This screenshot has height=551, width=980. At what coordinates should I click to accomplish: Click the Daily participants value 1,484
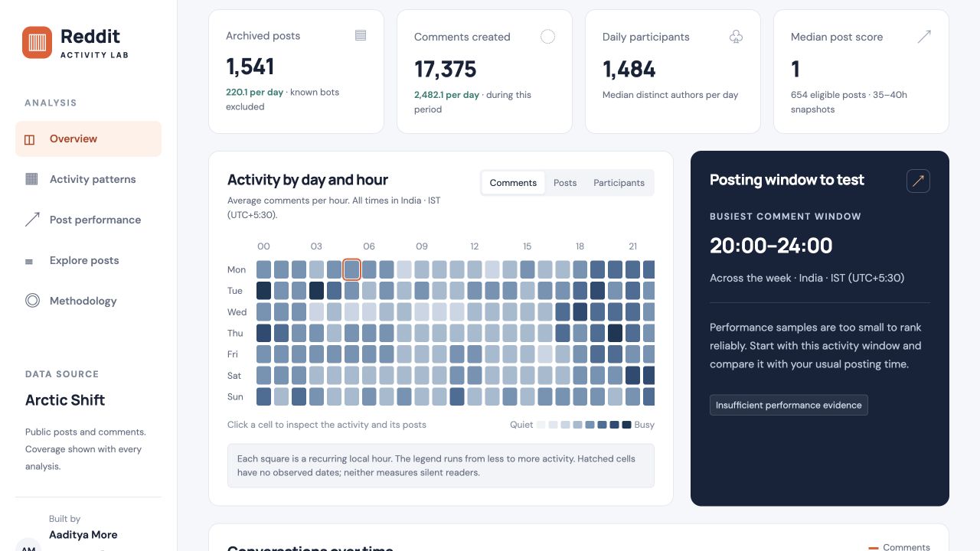click(629, 70)
